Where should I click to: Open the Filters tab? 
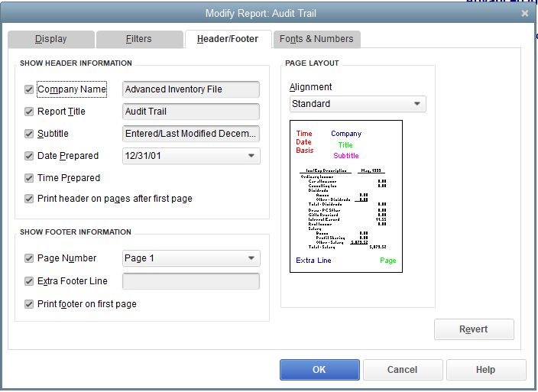pyautogui.click(x=139, y=39)
